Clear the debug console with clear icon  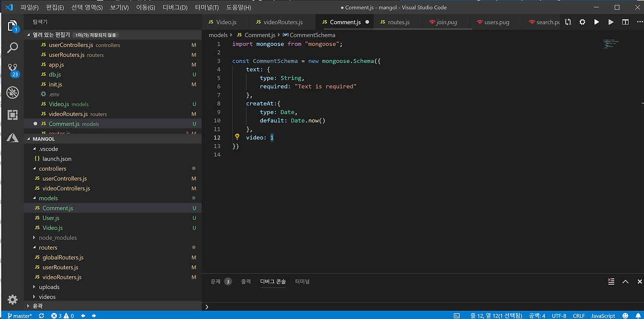point(611,282)
